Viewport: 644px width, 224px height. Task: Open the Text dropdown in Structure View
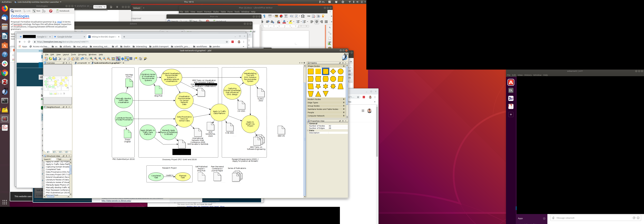coord(65,159)
